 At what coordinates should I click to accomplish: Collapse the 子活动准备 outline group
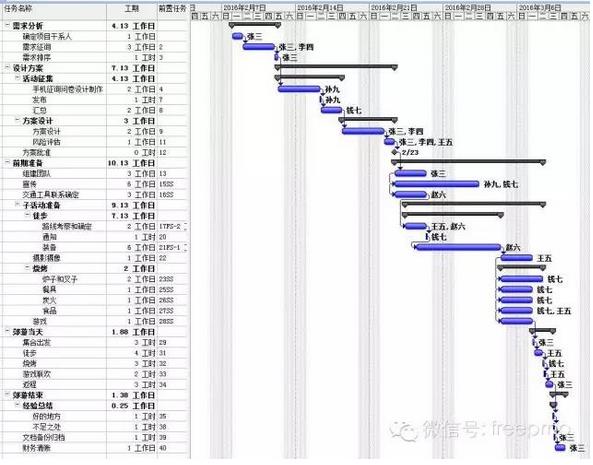[17, 205]
